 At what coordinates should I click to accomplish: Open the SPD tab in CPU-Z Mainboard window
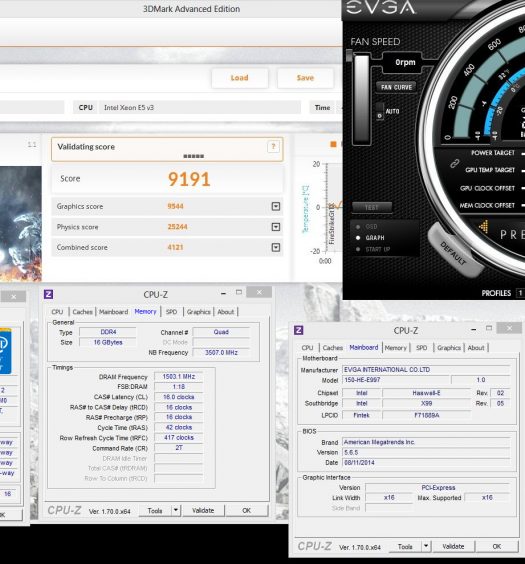click(421, 348)
